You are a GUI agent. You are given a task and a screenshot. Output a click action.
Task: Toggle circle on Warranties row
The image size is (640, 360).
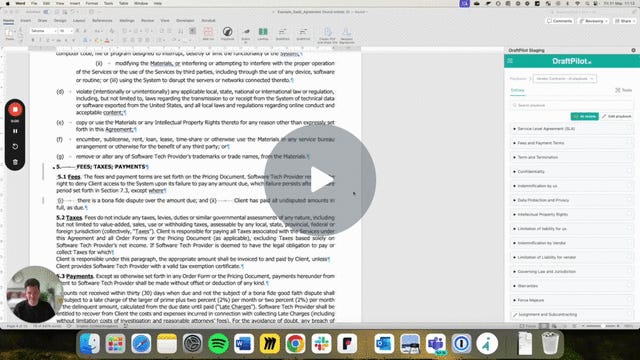click(629, 286)
